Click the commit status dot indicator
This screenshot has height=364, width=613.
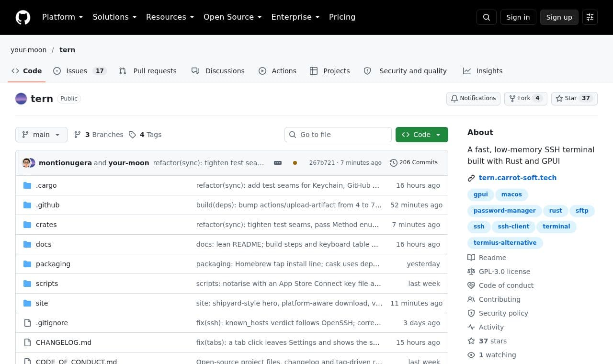click(295, 163)
